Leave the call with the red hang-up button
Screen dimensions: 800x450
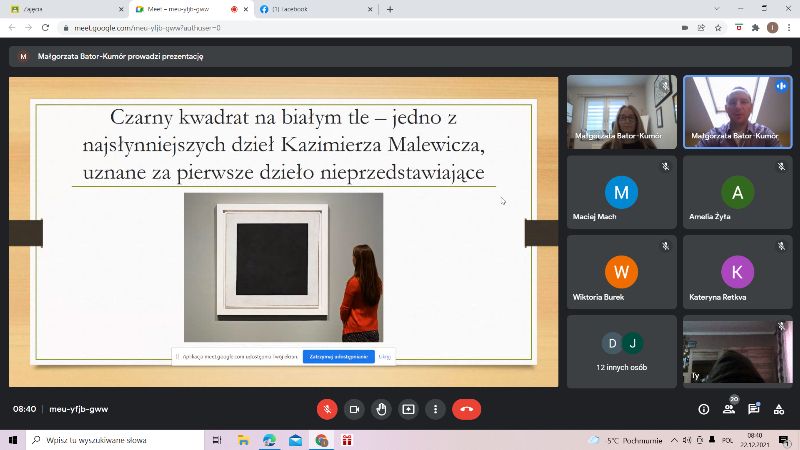(x=466, y=409)
